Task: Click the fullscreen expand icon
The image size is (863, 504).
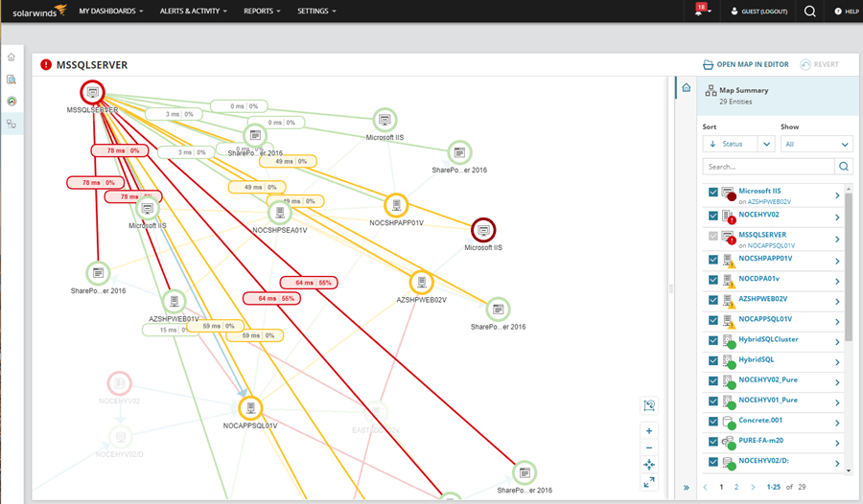Action: click(x=649, y=483)
